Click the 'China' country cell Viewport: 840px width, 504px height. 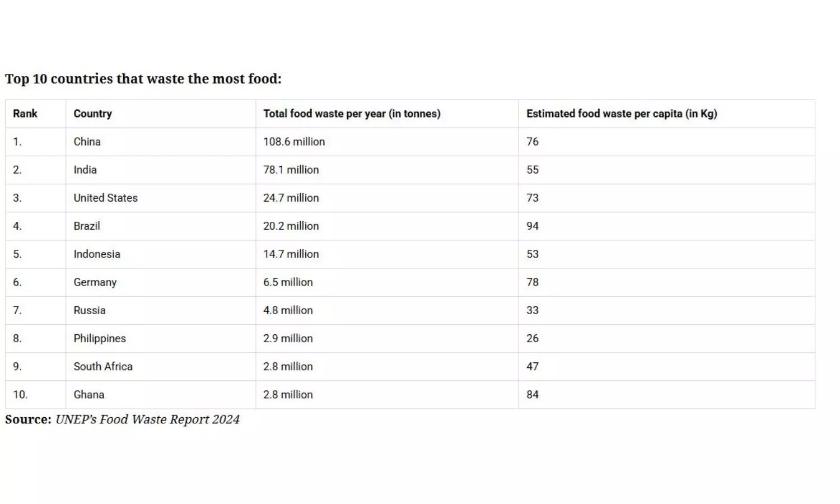(87, 142)
